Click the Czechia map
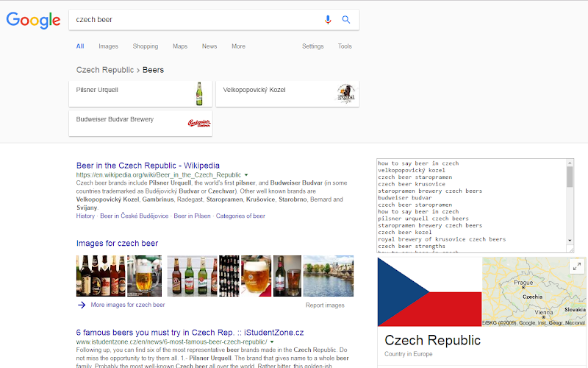Viewport: 588px width, 368px height. pos(534,291)
